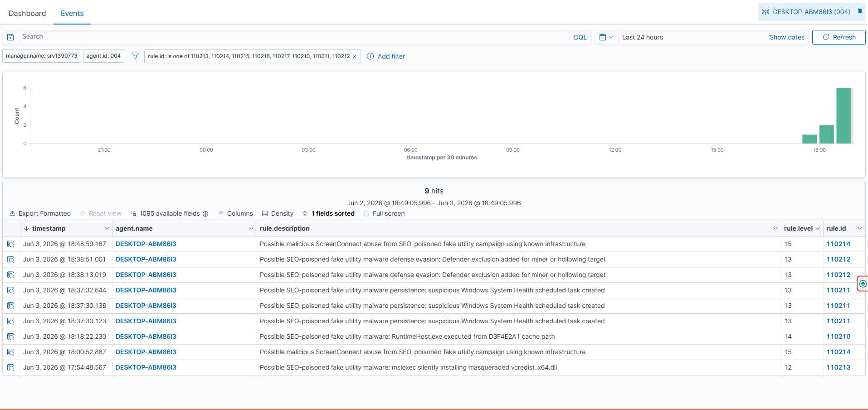Inspect event at 18:37:30.136
Screen dimensions: 868x410
coord(11,306)
